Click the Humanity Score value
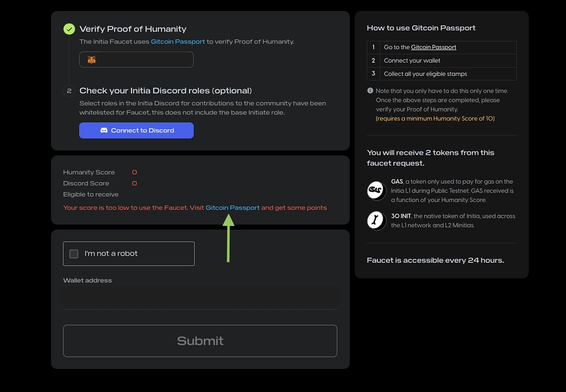 point(134,173)
